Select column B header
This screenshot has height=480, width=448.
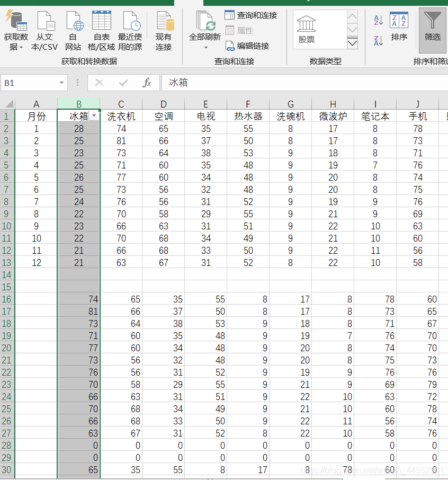coord(79,104)
